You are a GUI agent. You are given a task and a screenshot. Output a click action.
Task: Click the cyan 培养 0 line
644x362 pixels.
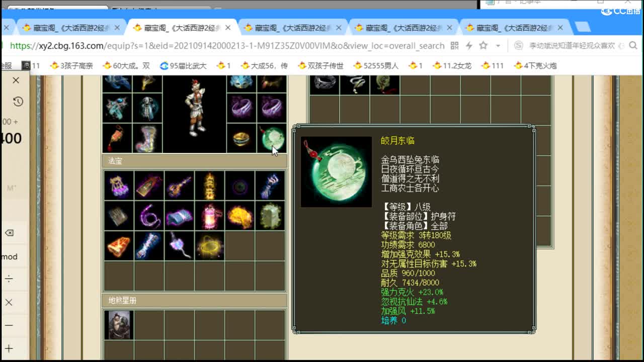click(393, 320)
